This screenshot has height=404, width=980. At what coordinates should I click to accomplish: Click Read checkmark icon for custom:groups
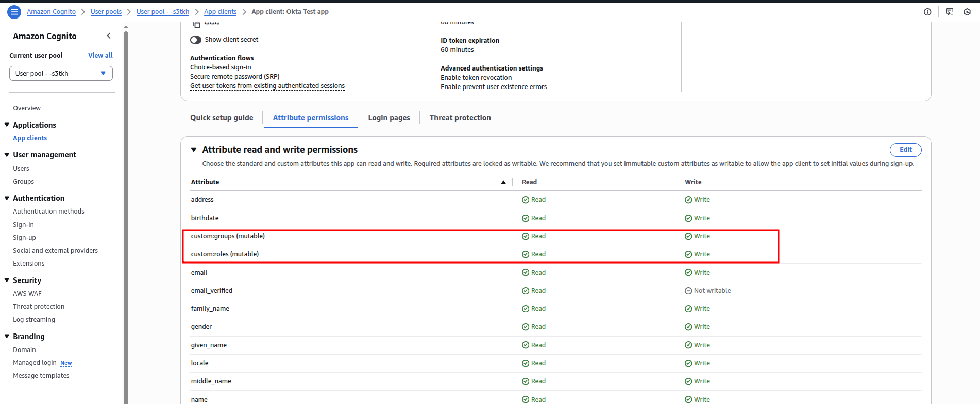click(526, 236)
